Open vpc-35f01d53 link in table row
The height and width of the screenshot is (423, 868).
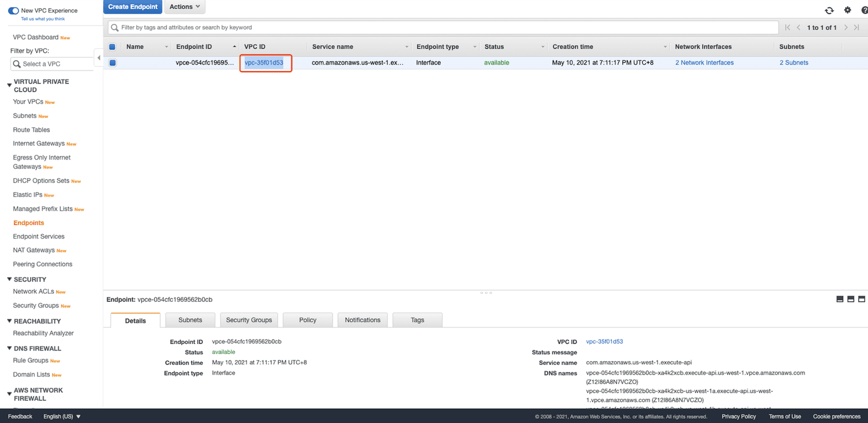tap(264, 62)
